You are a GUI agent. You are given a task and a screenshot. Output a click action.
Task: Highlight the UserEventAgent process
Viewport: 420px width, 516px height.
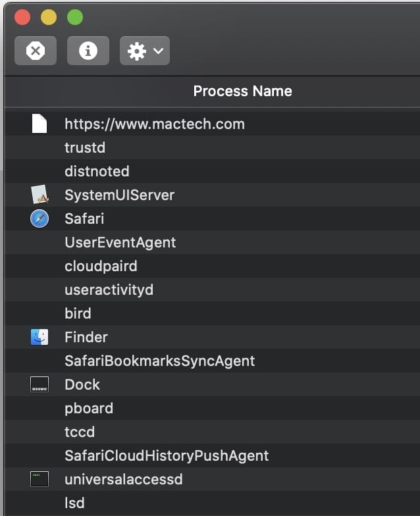coord(120,242)
